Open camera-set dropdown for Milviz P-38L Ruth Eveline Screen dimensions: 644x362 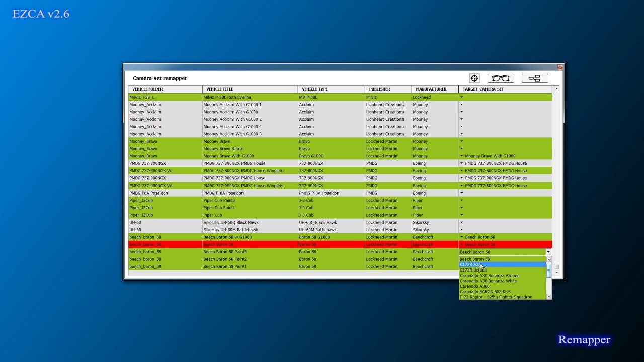click(461, 97)
